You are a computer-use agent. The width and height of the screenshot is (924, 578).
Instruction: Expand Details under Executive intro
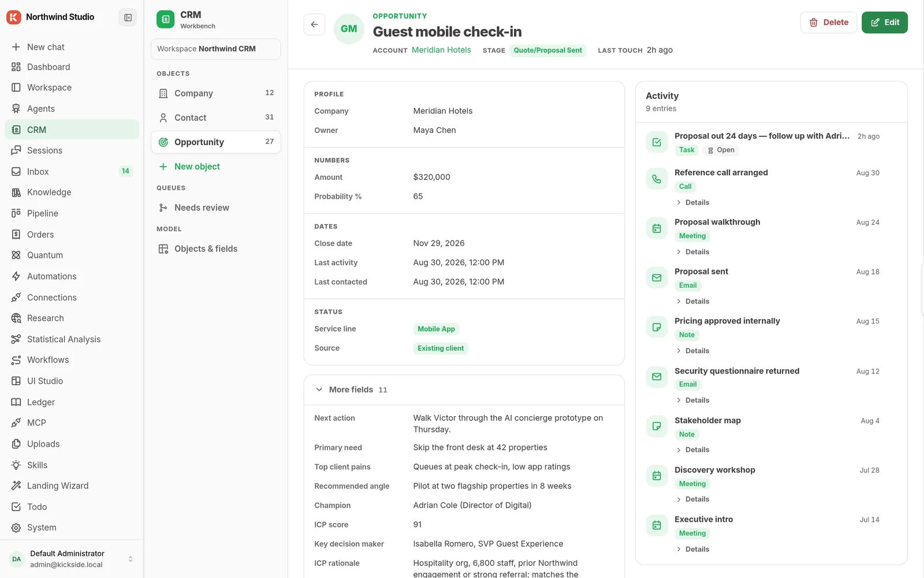tap(692, 549)
